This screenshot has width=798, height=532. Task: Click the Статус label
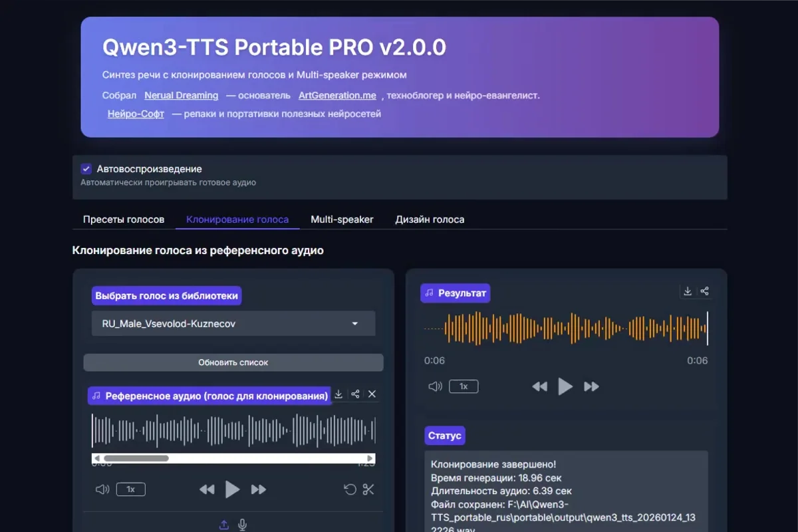[445, 436]
